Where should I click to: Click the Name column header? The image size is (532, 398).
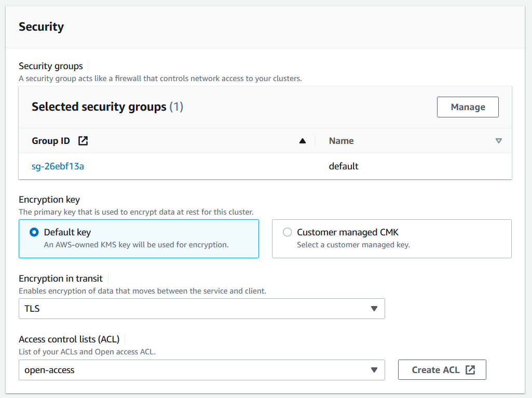click(x=341, y=141)
